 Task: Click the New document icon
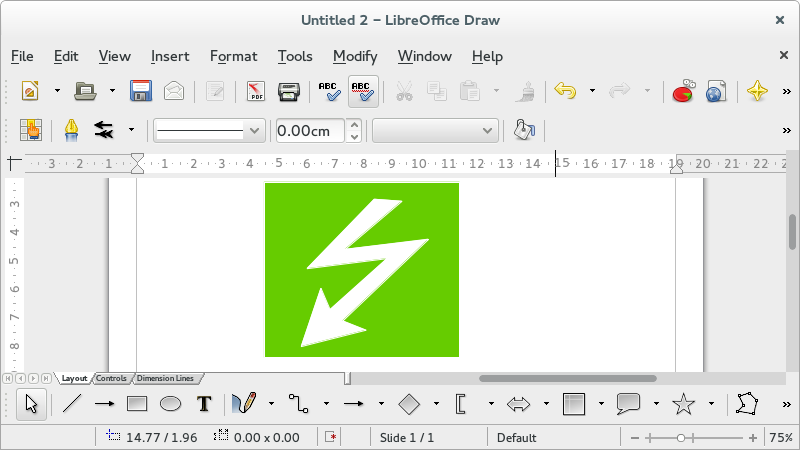(30, 91)
